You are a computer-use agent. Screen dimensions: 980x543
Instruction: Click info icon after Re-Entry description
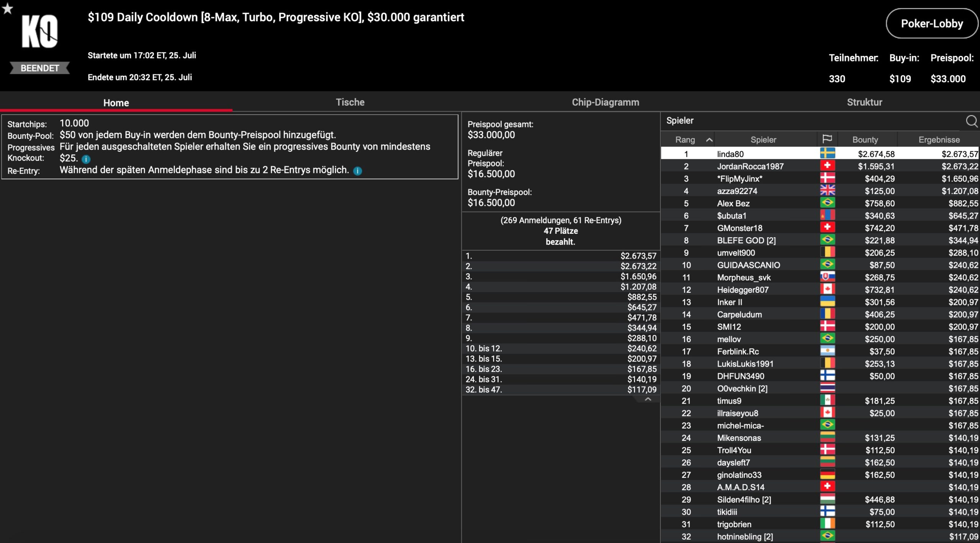pyautogui.click(x=357, y=171)
